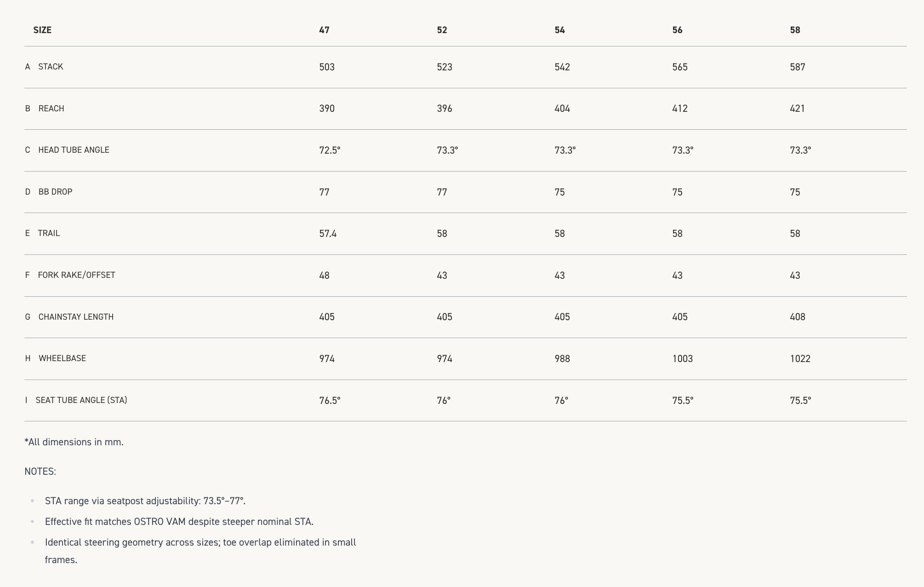The width and height of the screenshot is (924, 587).
Task: Click the size 54 column header
Action: pyautogui.click(x=559, y=30)
